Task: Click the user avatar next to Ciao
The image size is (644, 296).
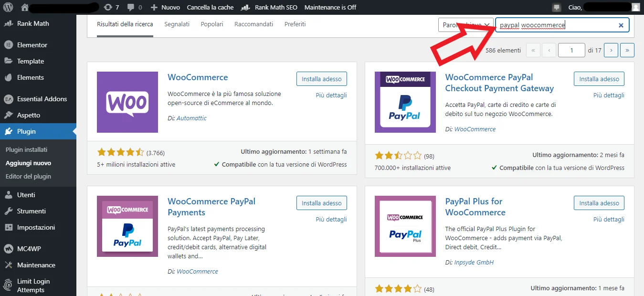Action: (x=635, y=7)
